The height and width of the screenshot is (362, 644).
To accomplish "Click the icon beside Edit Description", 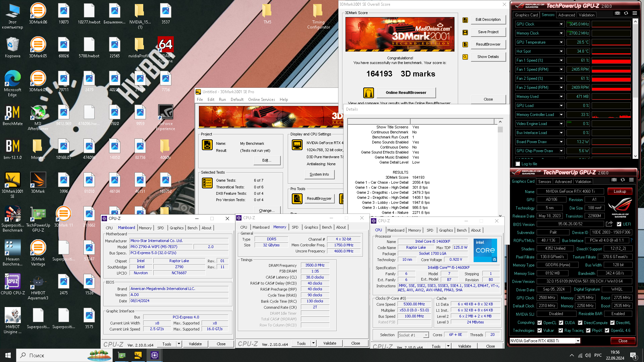I will coord(465,20).
